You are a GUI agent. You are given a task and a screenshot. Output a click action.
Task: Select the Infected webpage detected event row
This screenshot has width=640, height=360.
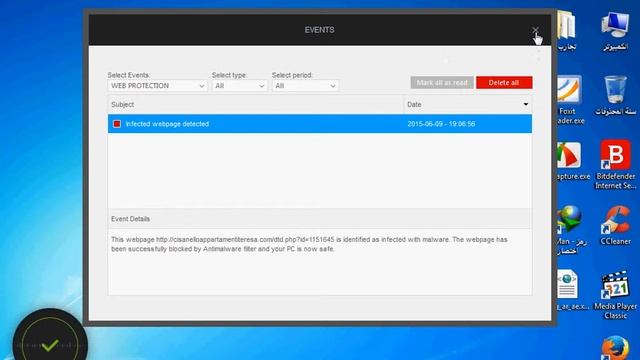click(x=320, y=124)
